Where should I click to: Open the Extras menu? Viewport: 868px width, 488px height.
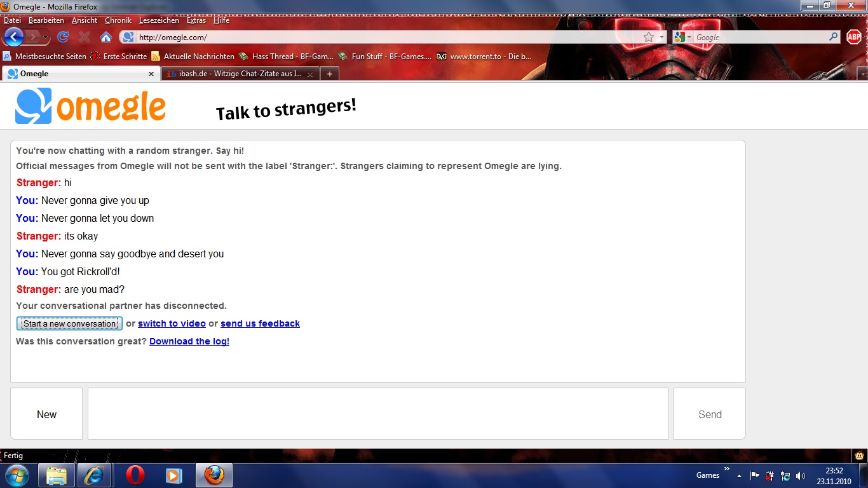click(x=196, y=20)
